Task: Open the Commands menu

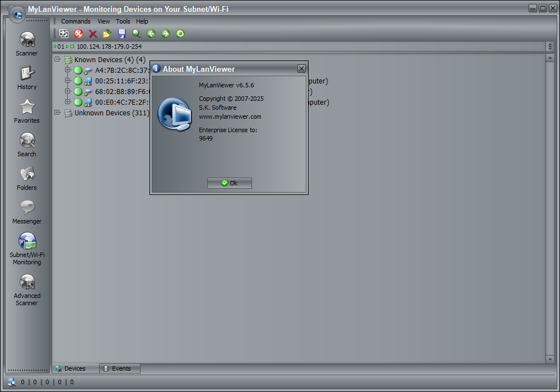Action: click(x=76, y=21)
